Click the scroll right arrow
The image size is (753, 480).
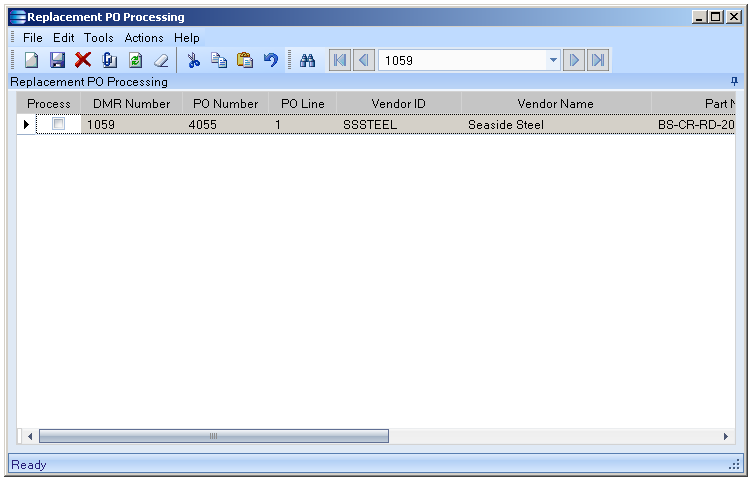pos(726,436)
